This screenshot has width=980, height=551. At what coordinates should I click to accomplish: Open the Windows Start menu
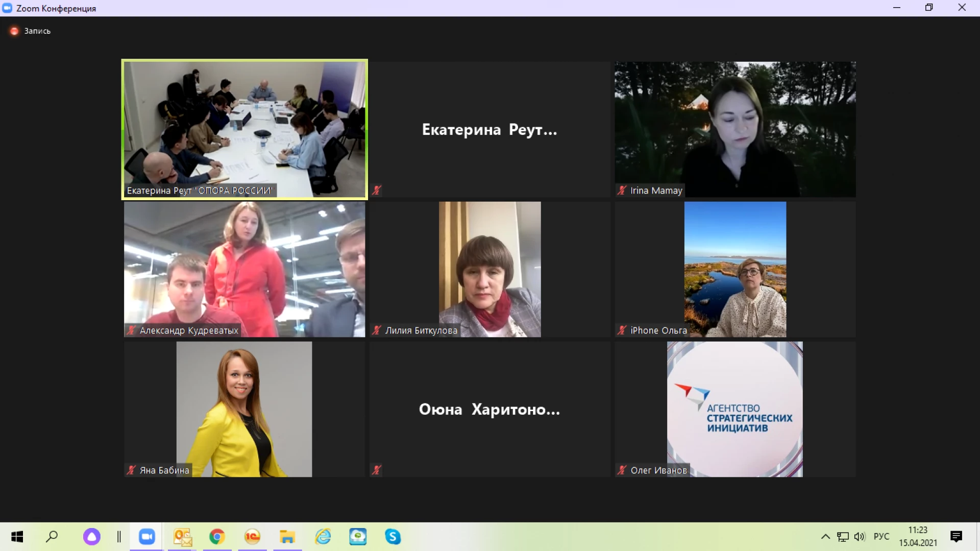tap(17, 537)
